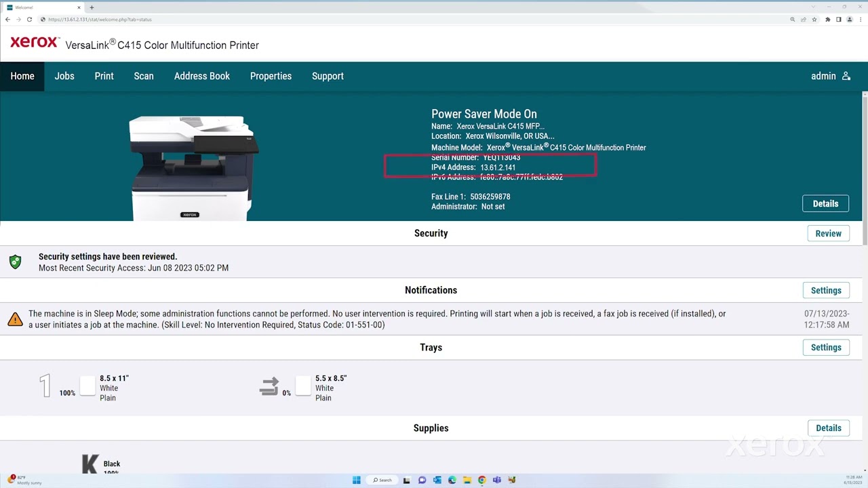Click the Xerox logo
Image resolution: width=868 pixels, height=488 pixels.
tap(35, 42)
